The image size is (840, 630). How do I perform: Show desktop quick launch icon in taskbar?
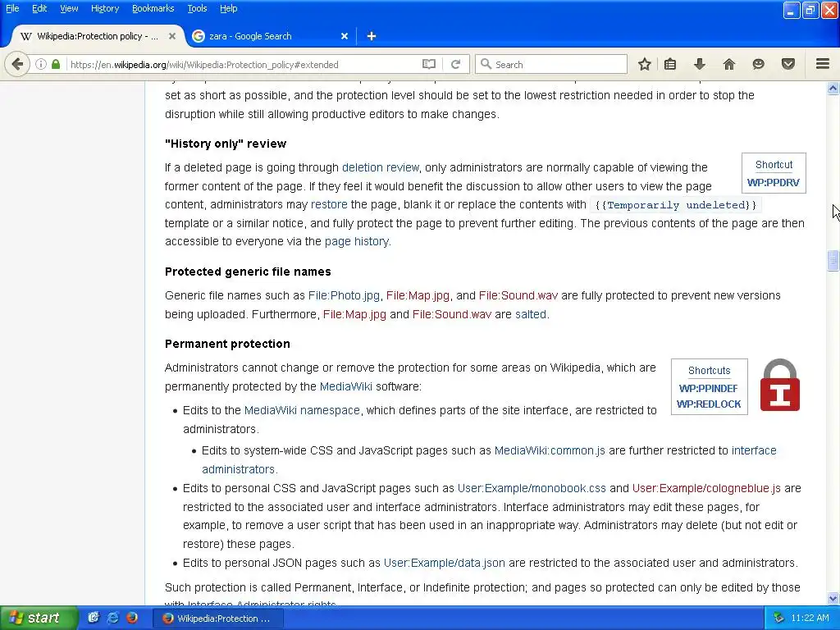(94, 618)
